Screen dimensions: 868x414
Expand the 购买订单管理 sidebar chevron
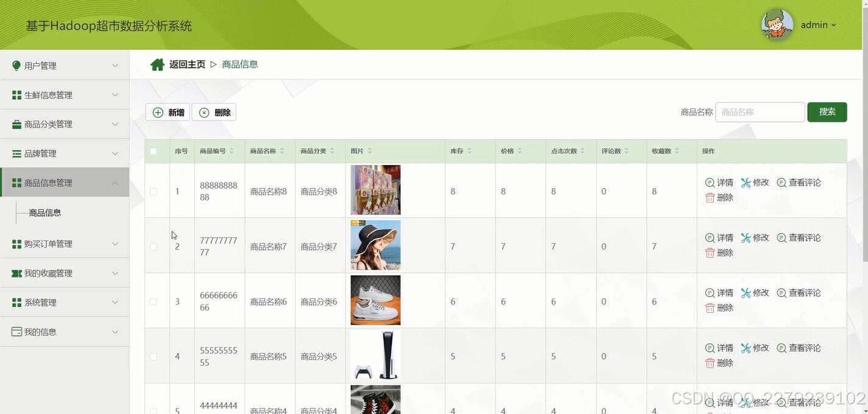[x=115, y=244]
